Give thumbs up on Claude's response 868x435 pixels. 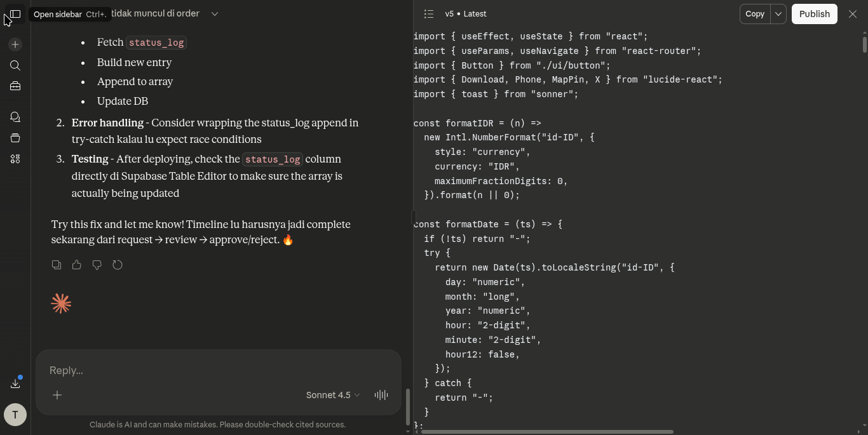click(76, 265)
